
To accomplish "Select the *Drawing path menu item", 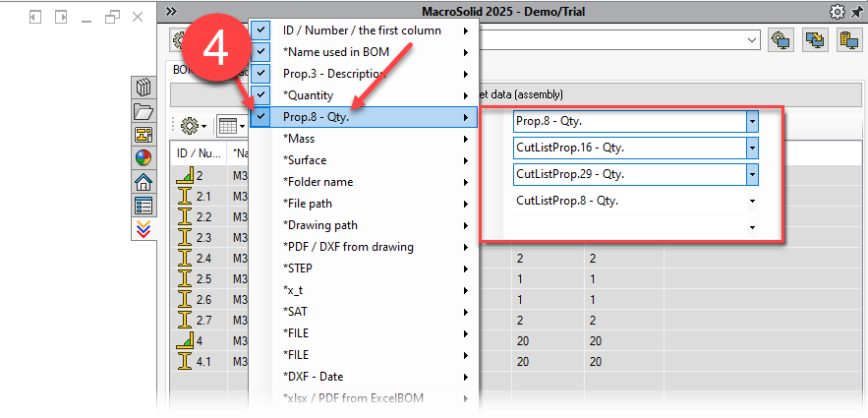I will pos(364,225).
